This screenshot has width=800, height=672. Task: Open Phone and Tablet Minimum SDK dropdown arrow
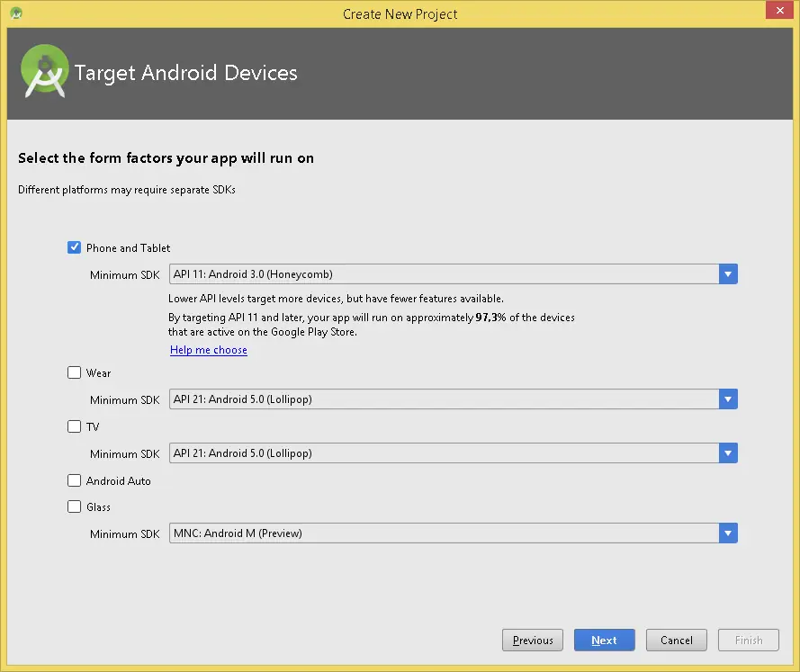(728, 274)
